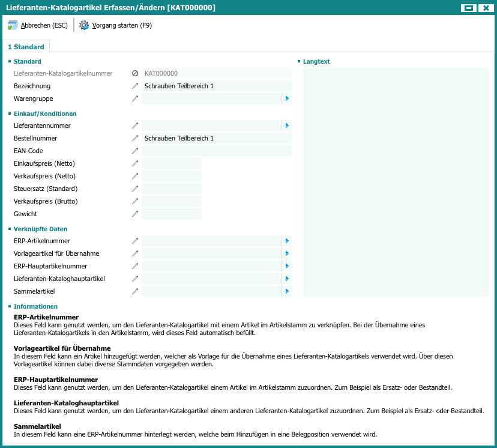Click pencil icon next to Gewicht

135,214
